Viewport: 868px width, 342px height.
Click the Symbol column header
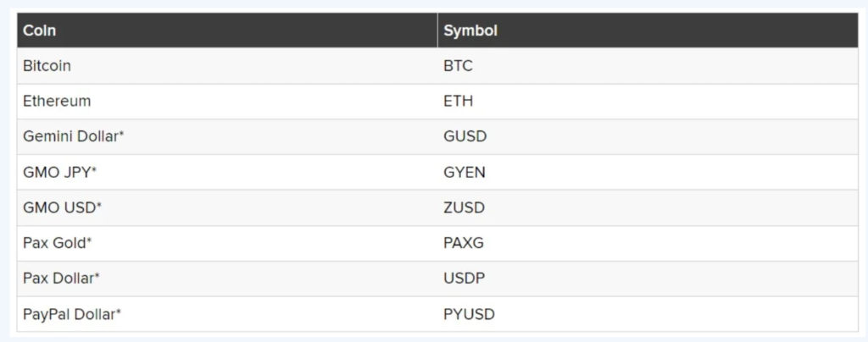pyautogui.click(x=470, y=30)
